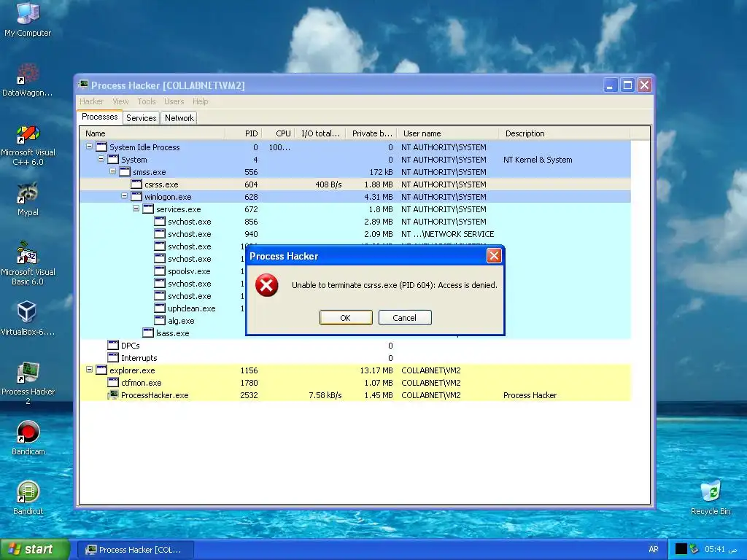Open the Help menu
Image resolution: width=747 pixels, height=560 pixels.
pyautogui.click(x=200, y=101)
